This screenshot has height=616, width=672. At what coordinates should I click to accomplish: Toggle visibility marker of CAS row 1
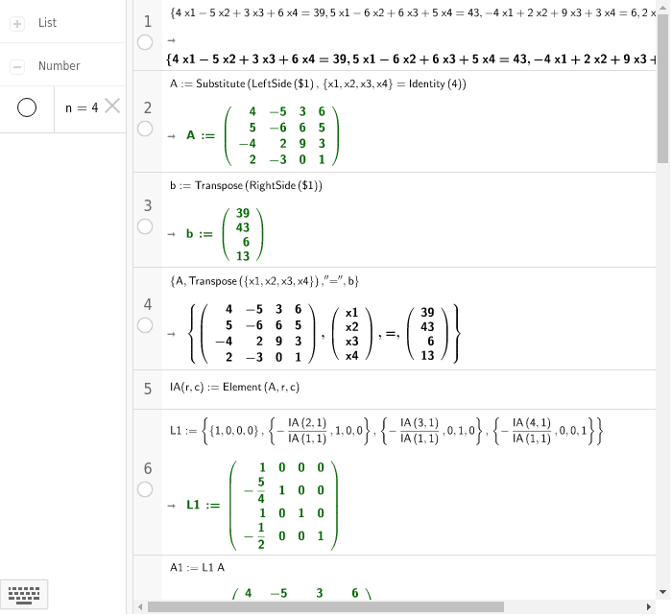(145, 42)
